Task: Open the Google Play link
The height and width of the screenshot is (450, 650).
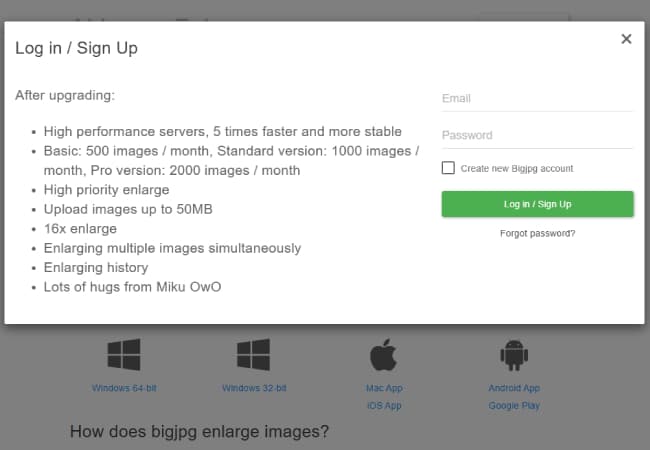Action: coord(514,406)
